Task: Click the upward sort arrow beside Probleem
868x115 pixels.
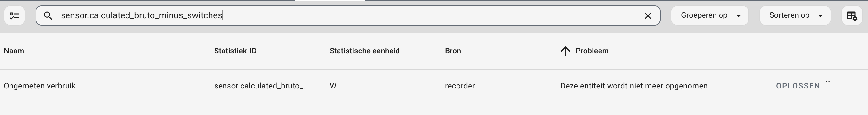Action: click(x=566, y=51)
